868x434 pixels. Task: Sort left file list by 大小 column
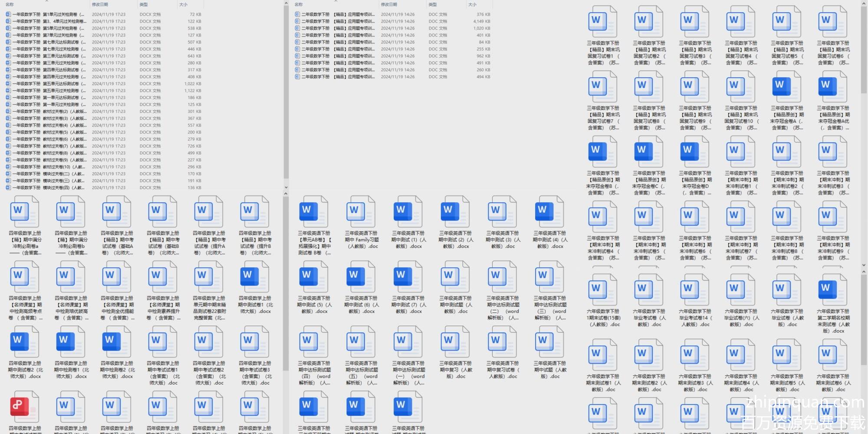[184, 4]
